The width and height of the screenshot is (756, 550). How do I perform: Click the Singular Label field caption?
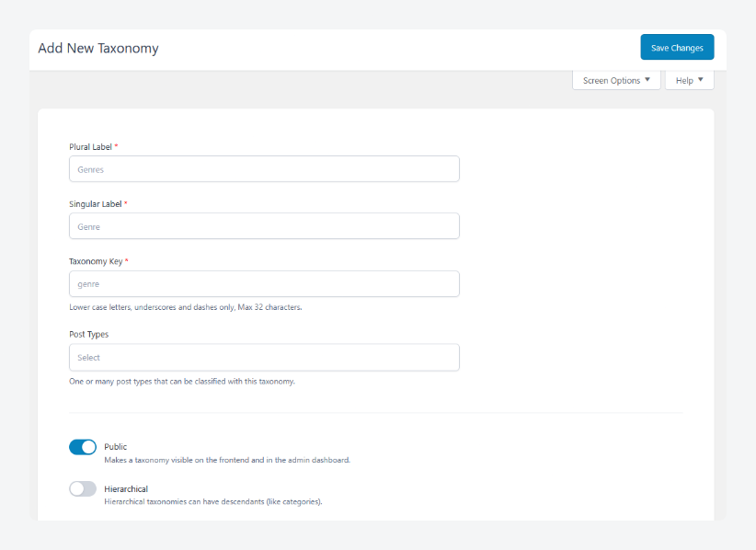point(96,204)
